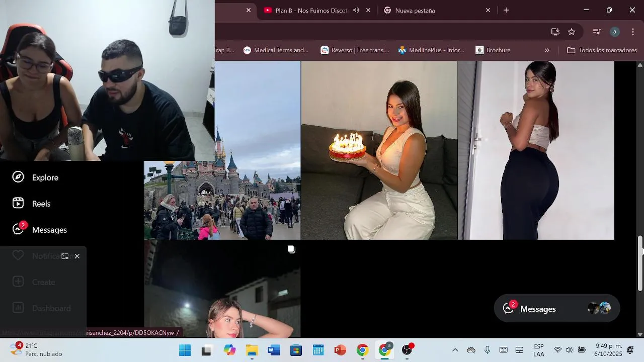
Task: Open the Todos los marcadores folder
Action: pyautogui.click(x=602, y=50)
